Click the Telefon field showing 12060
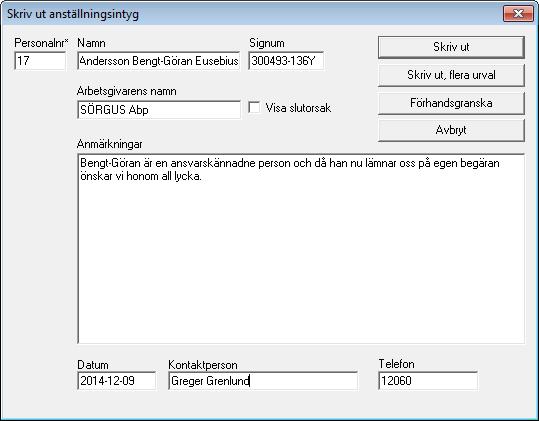 pyautogui.click(x=428, y=380)
